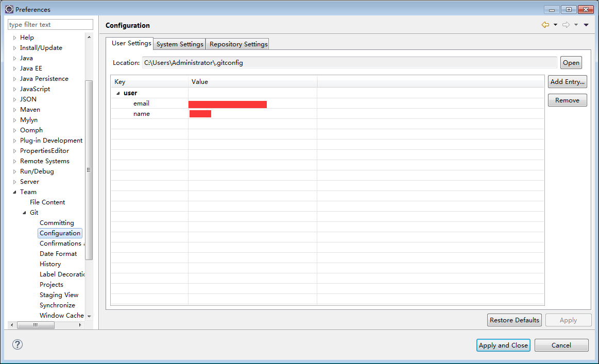Screen dimensions: 599x364
Task: Select JavaScript in the tree
Action: [x=35, y=89]
